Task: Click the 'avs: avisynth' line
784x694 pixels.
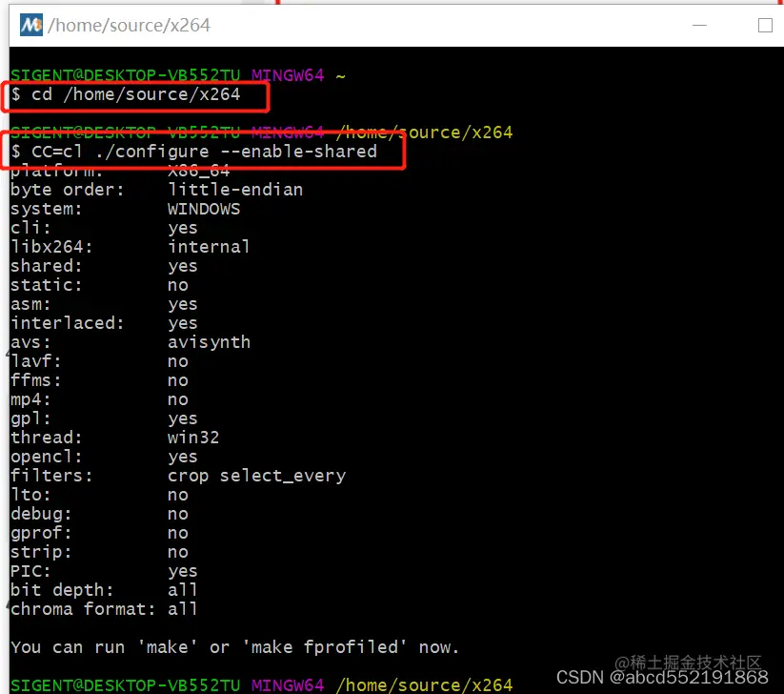Action: pyautogui.click(x=131, y=342)
